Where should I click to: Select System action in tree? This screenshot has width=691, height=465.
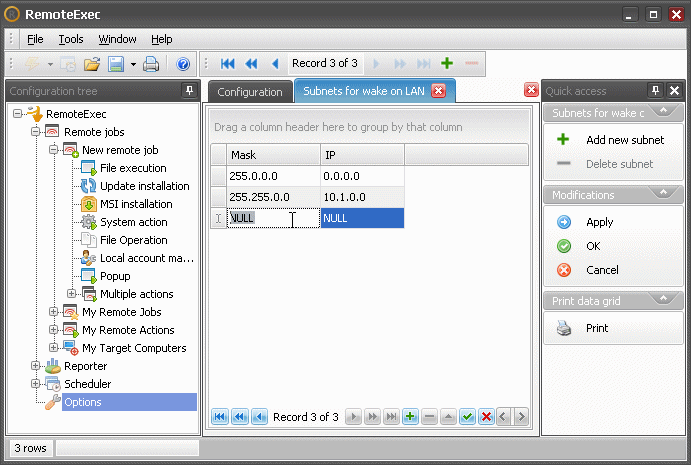click(x=134, y=222)
